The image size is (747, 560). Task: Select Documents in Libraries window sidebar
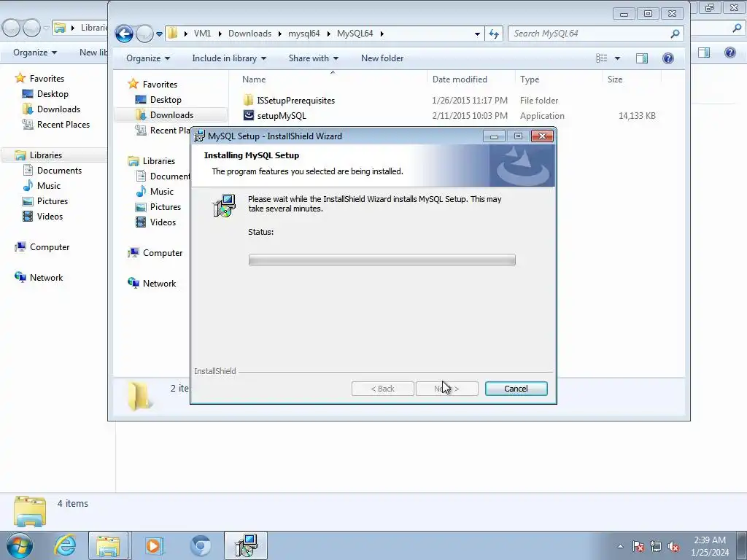coord(59,171)
